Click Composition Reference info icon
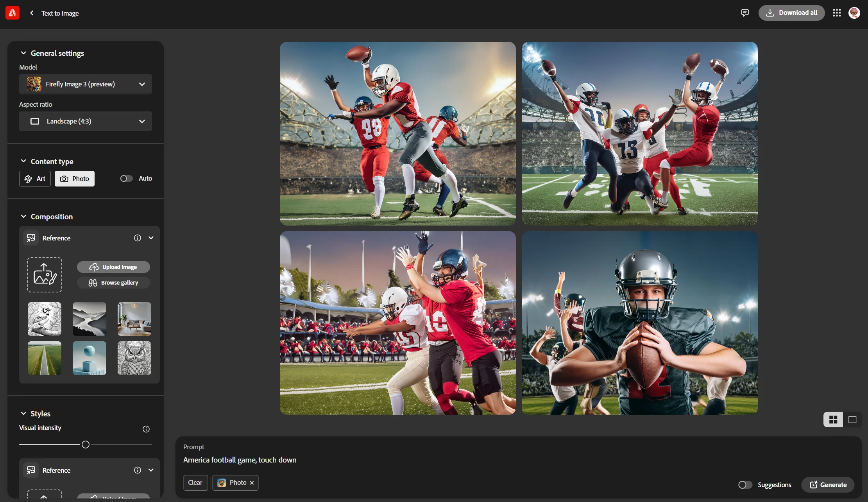This screenshot has height=502, width=868. coord(138,238)
